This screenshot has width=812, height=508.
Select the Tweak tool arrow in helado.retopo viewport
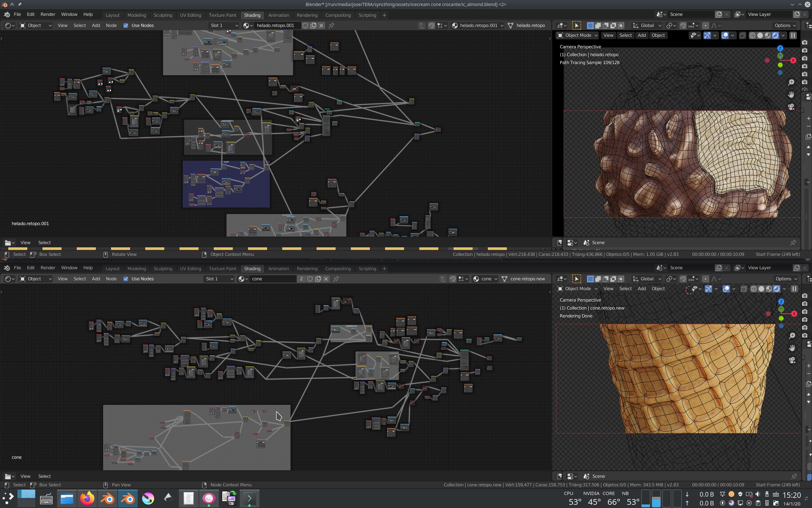(576, 25)
